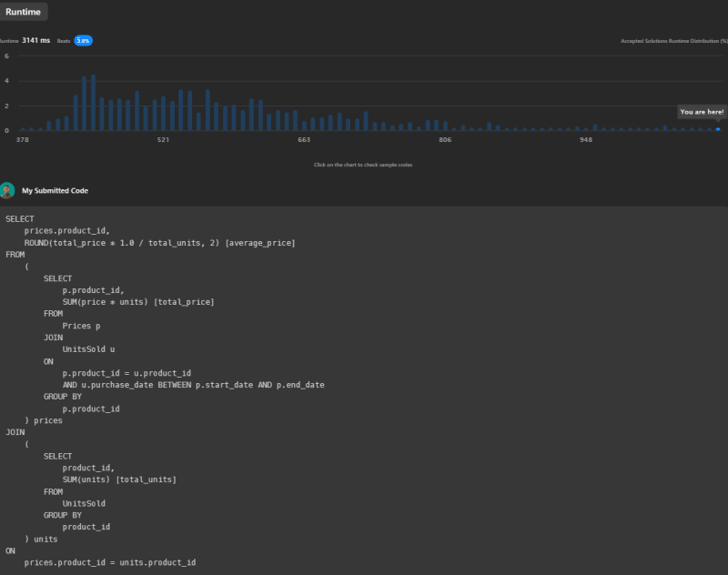The height and width of the screenshot is (575, 728).
Task: Click the first 'GROUP BY' keyword line
Action: coord(63,397)
